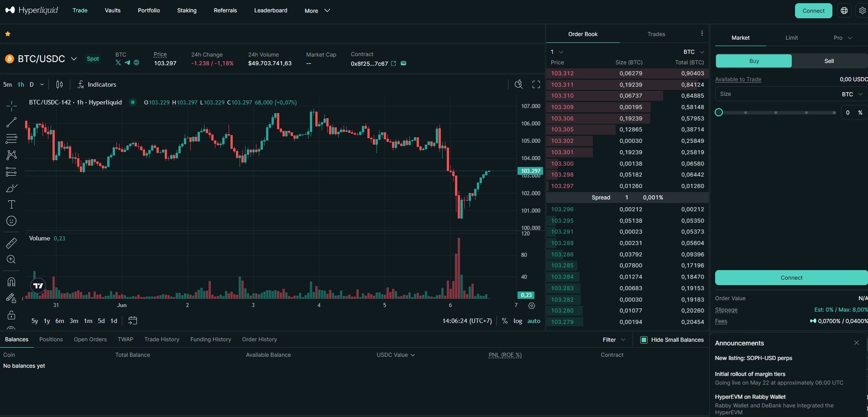This screenshot has height=417, width=868.
Task: Open BTC X (Twitter) link icon
Action: pos(118,63)
